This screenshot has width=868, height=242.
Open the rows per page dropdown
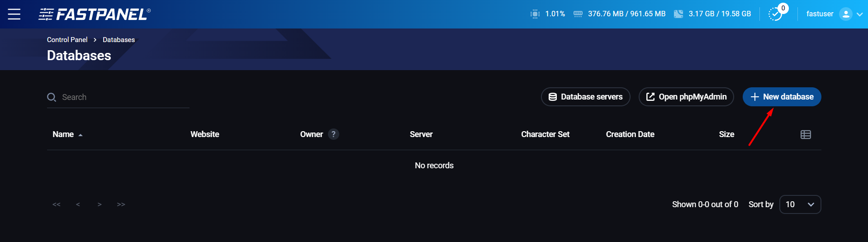tap(800, 204)
